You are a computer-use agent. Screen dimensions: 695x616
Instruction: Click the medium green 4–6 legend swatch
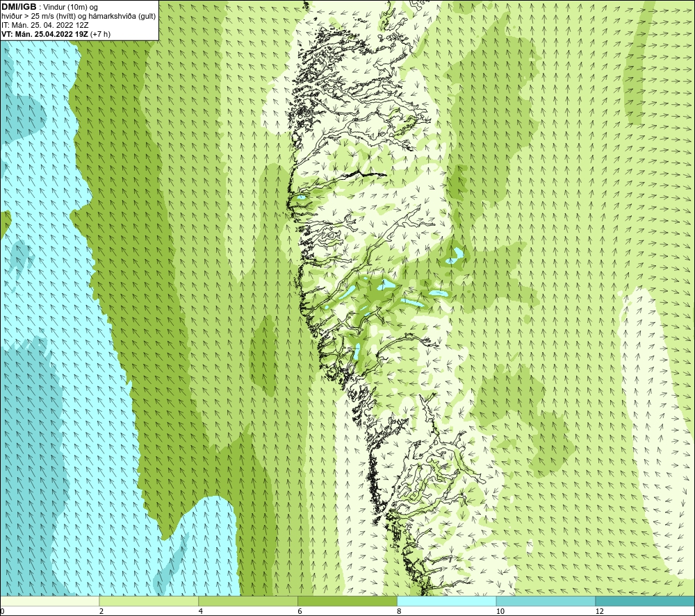(248, 601)
